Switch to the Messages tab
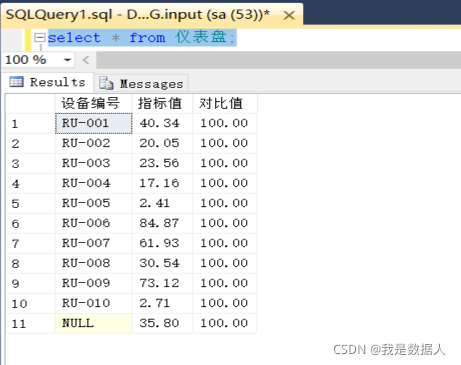Viewport: 461px width, 365px height. point(142,83)
